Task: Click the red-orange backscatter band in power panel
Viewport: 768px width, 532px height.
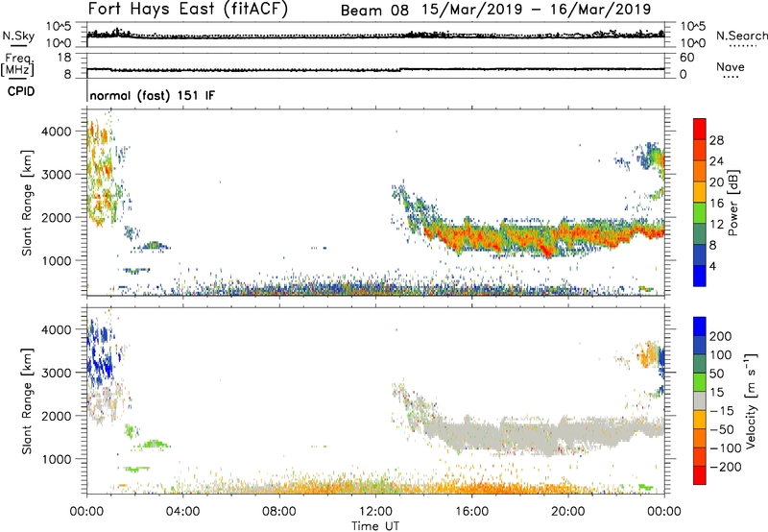Action: coord(543,237)
